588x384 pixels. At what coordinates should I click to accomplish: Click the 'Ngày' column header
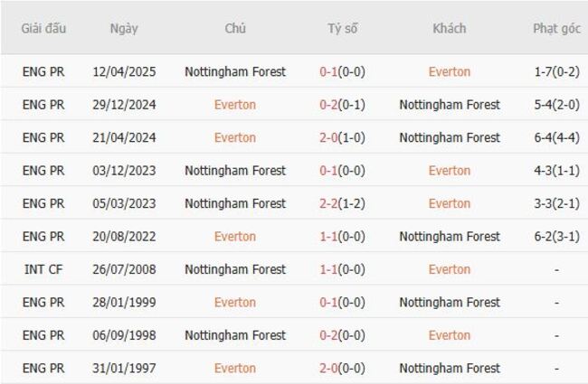(x=124, y=28)
